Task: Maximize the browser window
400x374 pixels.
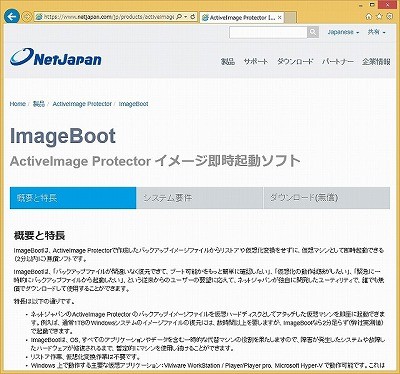Action: pos(373,5)
